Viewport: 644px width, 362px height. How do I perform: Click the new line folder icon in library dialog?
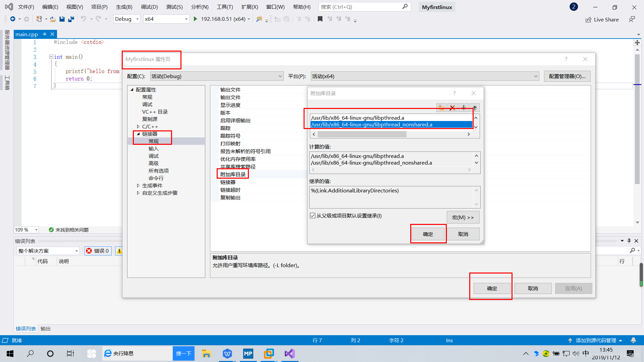click(x=441, y=108)
